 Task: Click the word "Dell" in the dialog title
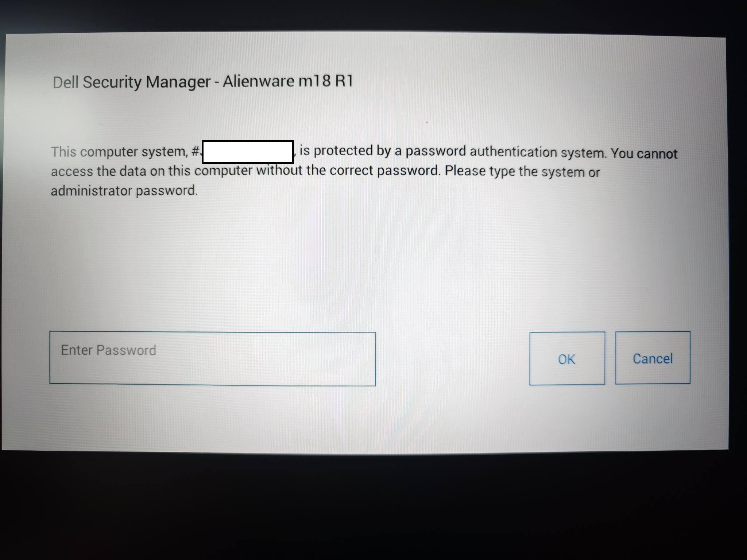(x=66, y=82)
